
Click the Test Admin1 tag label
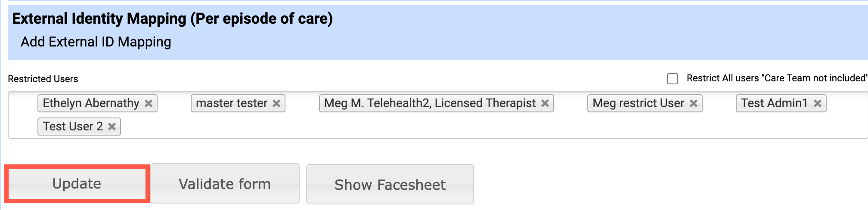tap(774, 103)
